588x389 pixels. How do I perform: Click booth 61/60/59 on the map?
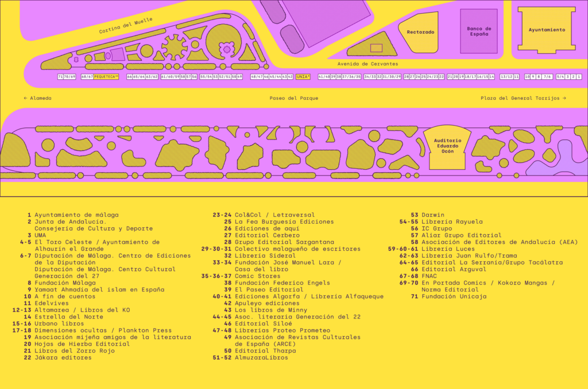(171, 77)
